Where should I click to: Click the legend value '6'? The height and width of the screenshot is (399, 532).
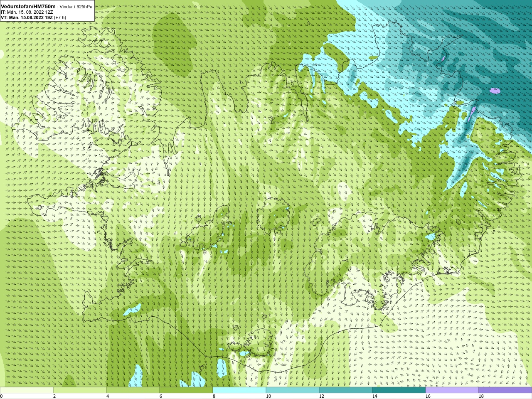pyautogui.click(x=161, y=397)
